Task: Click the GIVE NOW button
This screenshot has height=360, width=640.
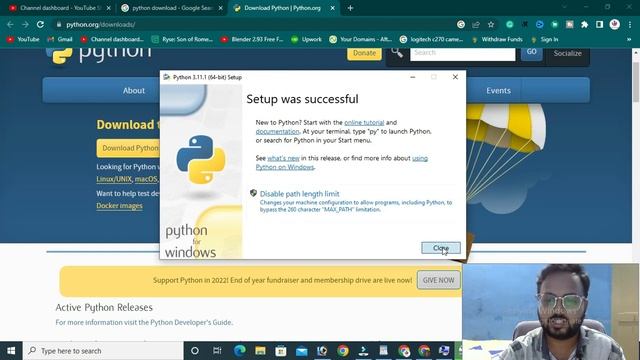Action: (x=438, y=280)
